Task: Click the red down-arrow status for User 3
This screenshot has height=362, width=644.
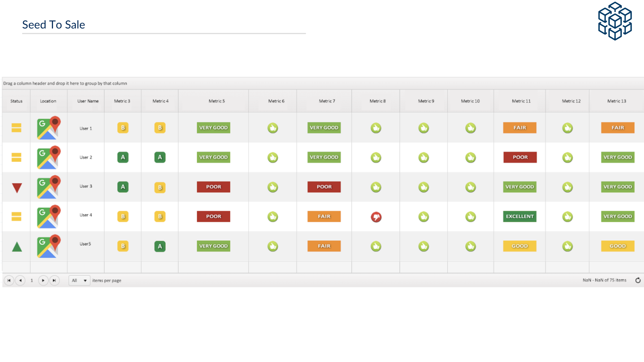Action: point(16,187)
